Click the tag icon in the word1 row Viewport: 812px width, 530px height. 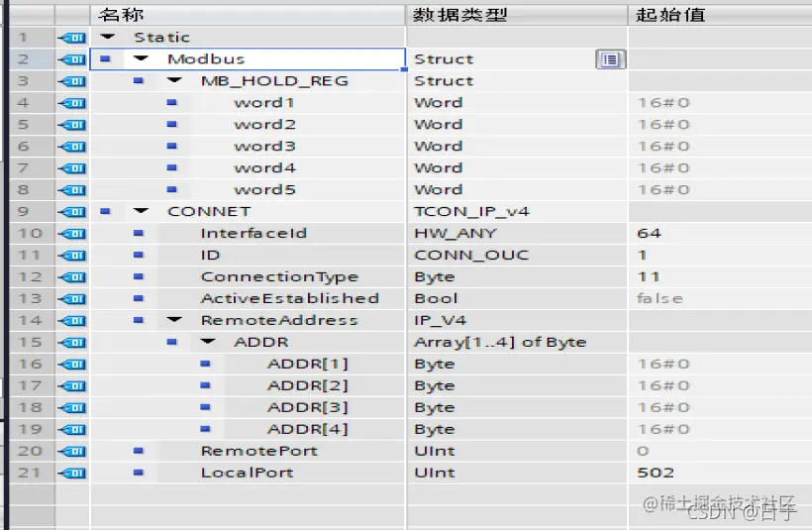[72, 103]
